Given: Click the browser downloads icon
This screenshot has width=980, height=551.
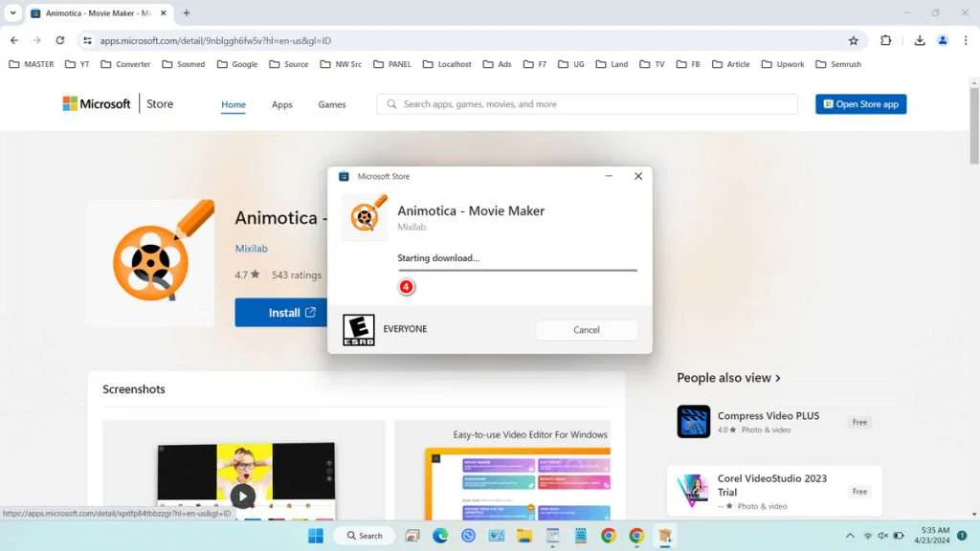Looking at the screenshot, I should click(x=919, y=40).
